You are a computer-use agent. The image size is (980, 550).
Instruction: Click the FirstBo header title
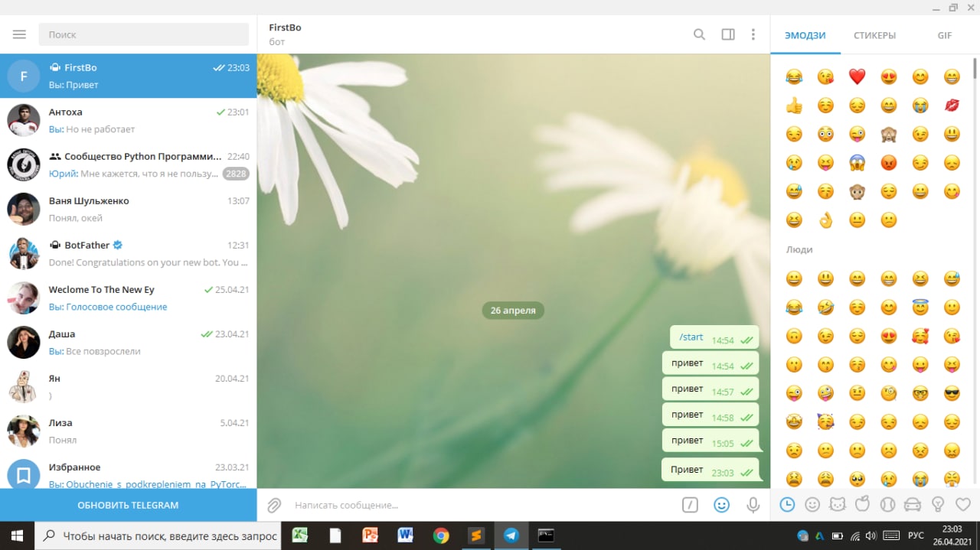[x=285, y=28]
